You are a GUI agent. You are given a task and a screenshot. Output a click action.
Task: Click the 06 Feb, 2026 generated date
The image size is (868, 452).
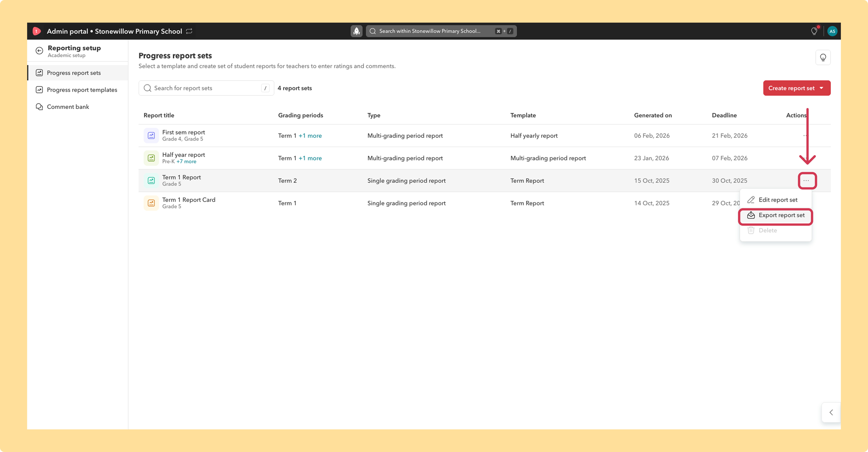coord(652,136)
